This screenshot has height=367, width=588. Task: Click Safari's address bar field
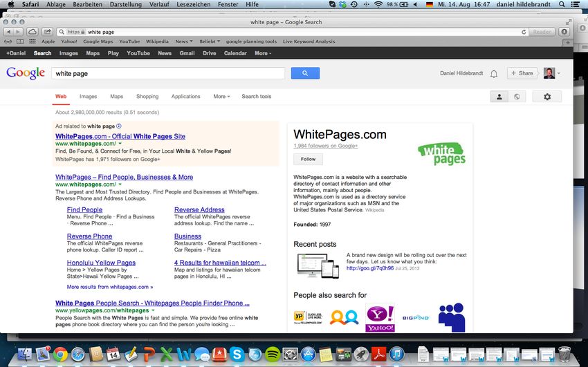(293, 32)
